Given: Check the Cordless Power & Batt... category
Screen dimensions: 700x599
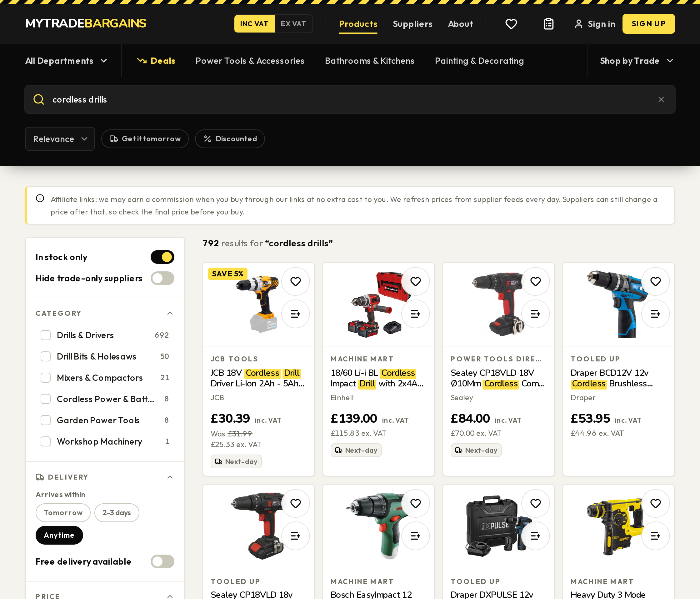Looking at the screenshot, I should pyautogui.click(x=46, y=399).
